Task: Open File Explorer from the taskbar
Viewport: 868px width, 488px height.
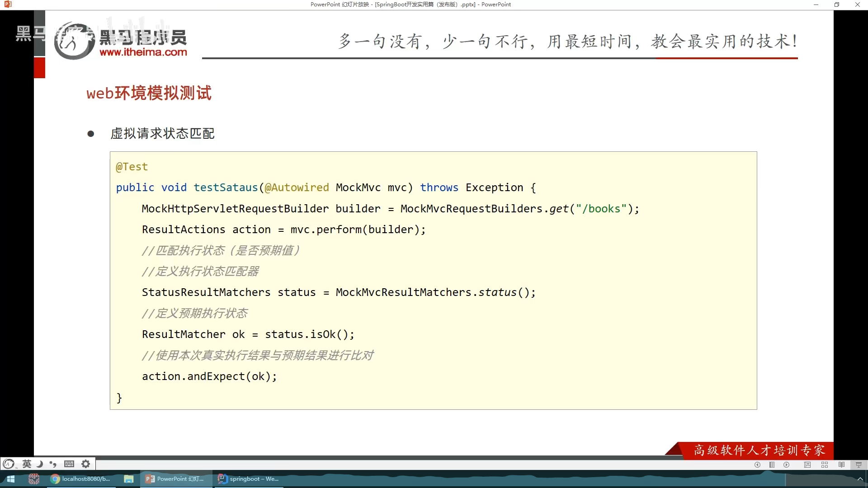Action: click(129, 479)
